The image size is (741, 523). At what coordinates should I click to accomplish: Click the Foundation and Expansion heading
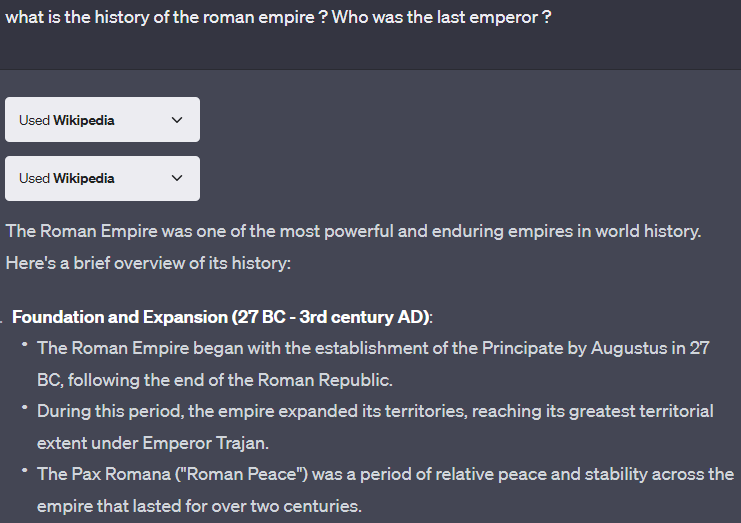click(222, 317)
